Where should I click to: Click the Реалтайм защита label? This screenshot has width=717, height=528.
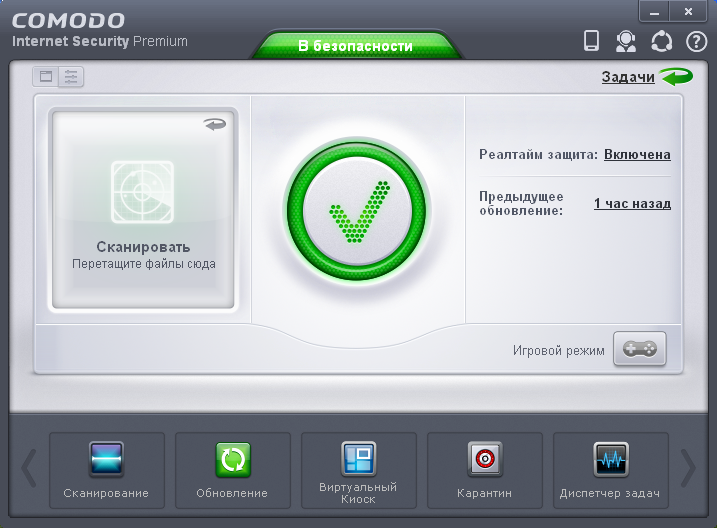point(538,155)
